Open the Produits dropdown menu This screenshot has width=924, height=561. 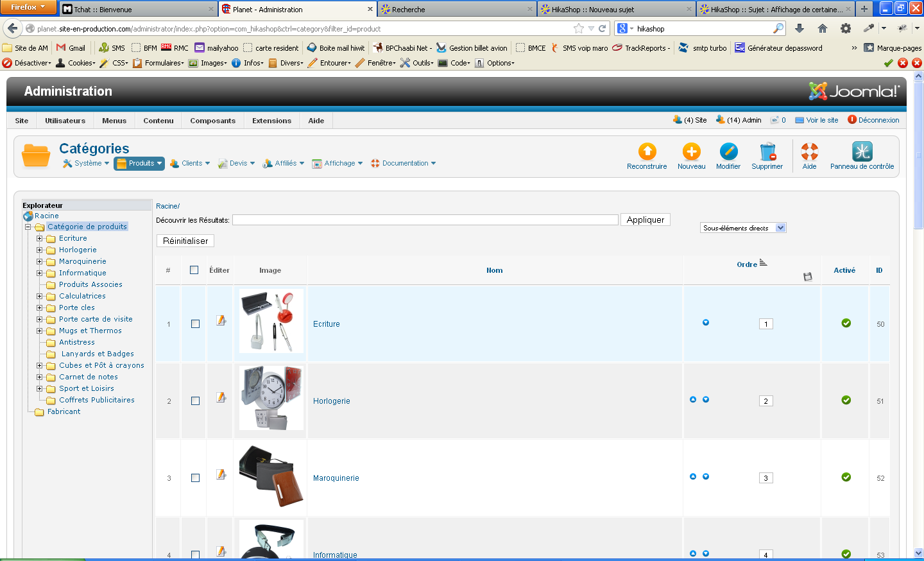pos(139,164)
